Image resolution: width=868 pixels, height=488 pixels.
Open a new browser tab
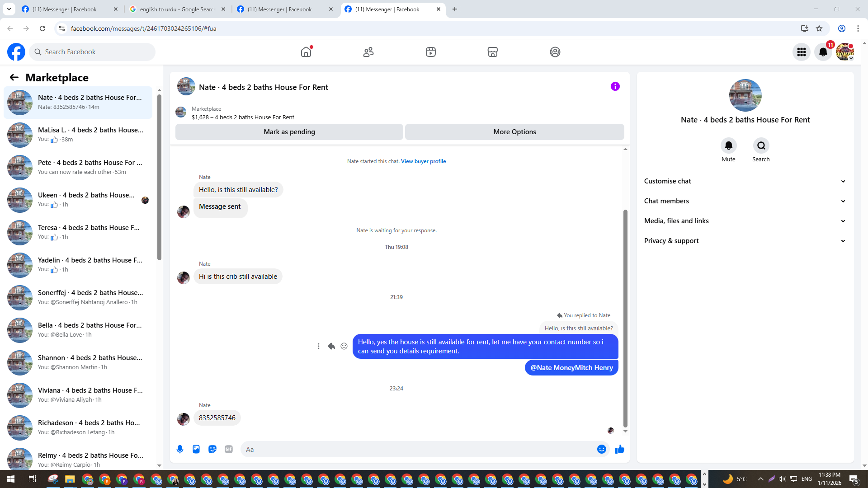coord(455,9)
